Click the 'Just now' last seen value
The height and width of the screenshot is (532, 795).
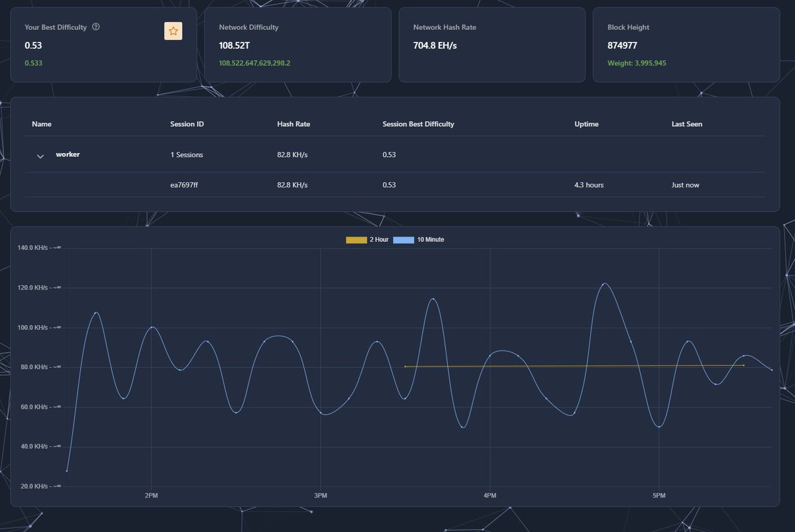click(x=686, y=185)
